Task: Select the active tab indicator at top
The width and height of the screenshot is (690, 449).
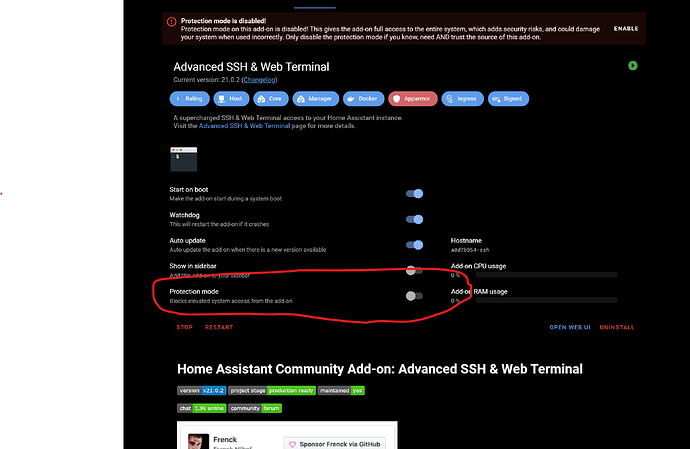Action: (x=315, y=7)
